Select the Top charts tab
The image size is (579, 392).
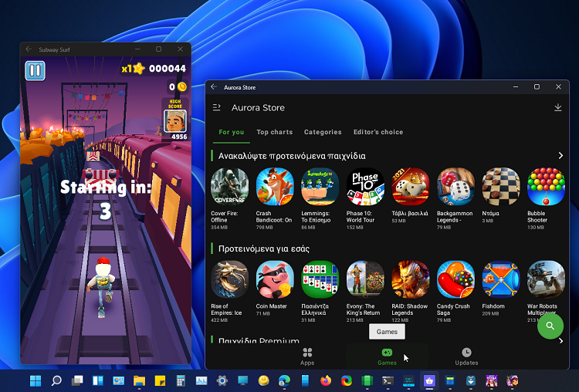(x=274, y=132)
